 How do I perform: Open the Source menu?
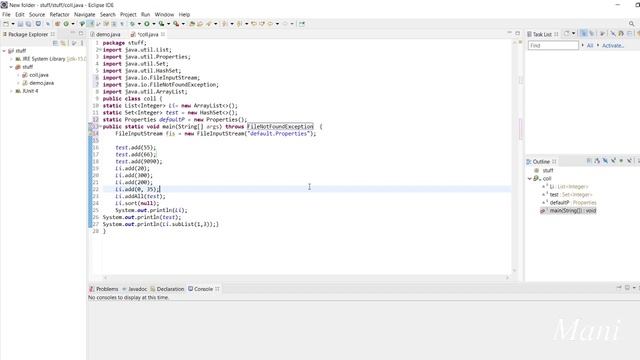tap(37, 14)
